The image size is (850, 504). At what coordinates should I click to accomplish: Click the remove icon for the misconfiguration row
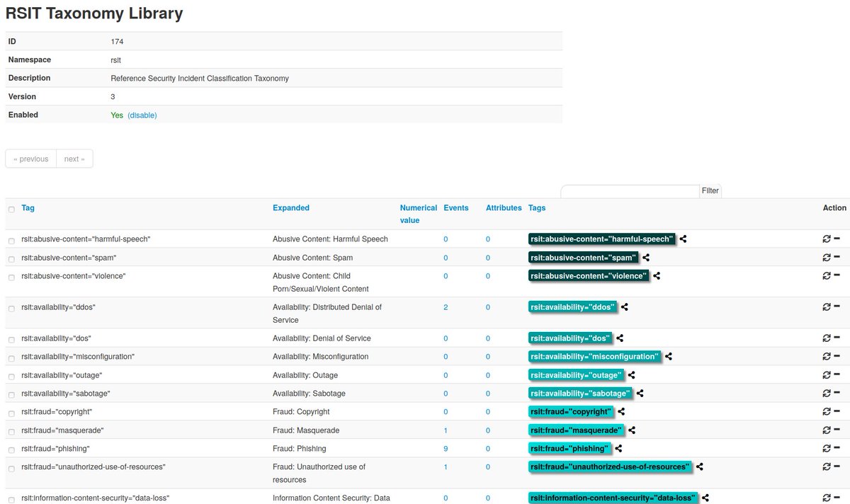pos(838,356)
